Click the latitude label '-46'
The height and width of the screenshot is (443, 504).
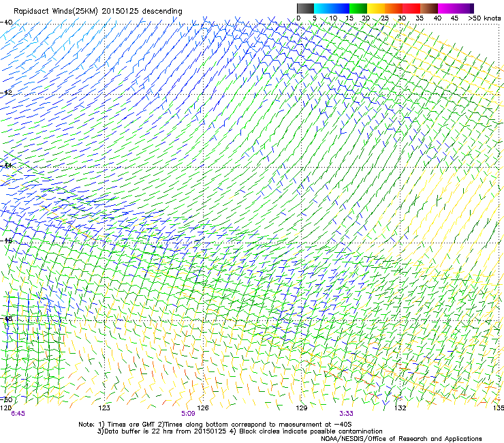point(6,241)
